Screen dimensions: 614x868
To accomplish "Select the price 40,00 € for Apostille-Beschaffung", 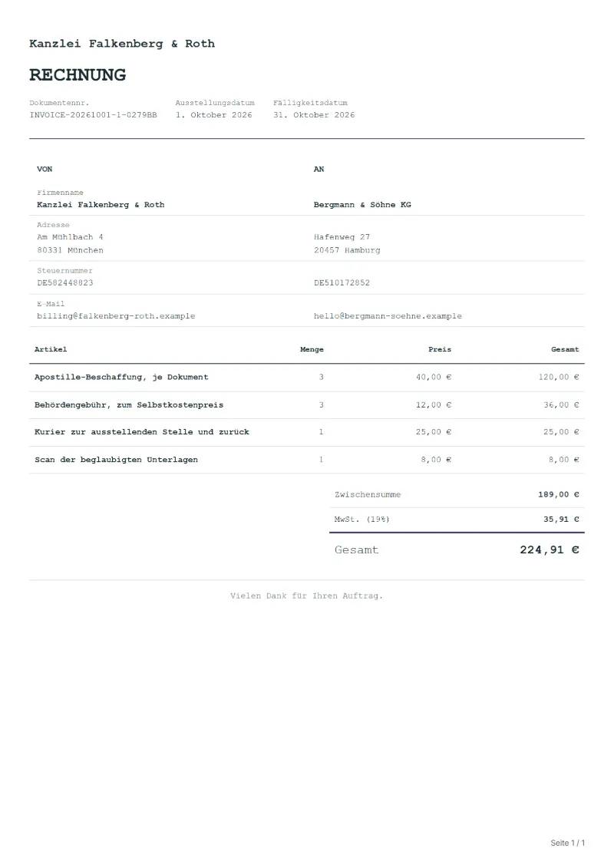I will [x=434, y=377].
